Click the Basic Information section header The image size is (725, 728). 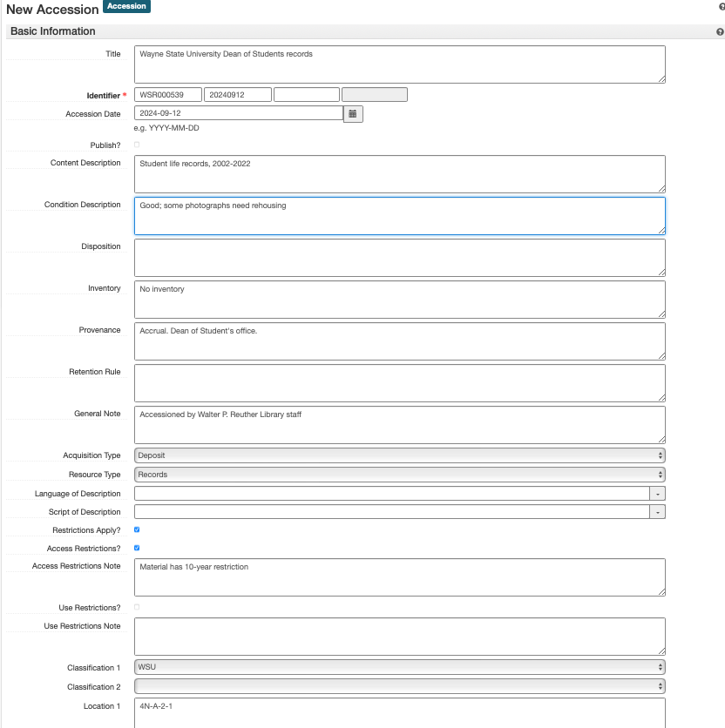[x=53, y=31]
